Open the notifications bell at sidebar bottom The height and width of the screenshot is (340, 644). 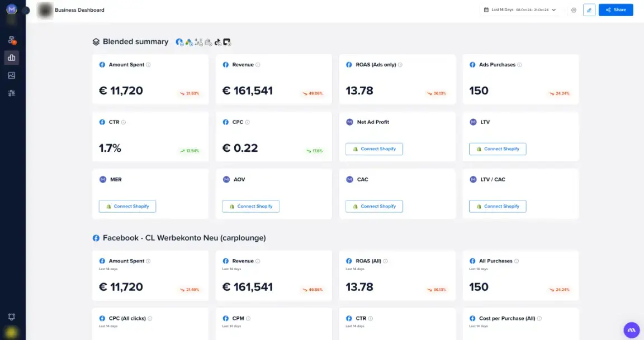point(11,317)
